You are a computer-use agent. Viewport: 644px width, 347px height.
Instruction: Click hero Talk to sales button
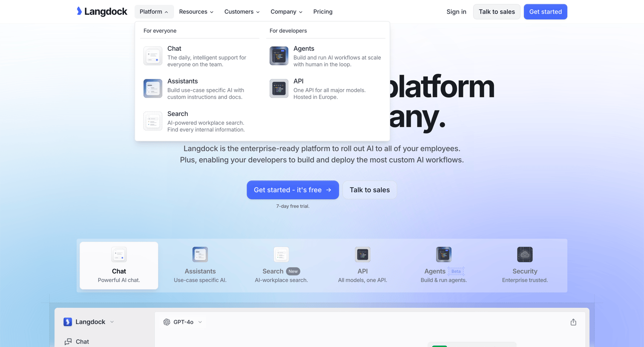(x=370, y=190)
